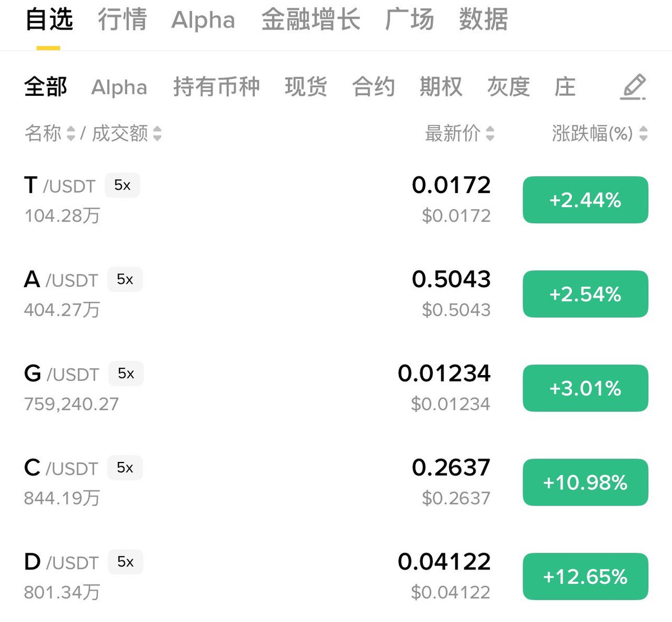Sort by name using arrows beside 名称
672x622 pixels.
coord(71,133)
